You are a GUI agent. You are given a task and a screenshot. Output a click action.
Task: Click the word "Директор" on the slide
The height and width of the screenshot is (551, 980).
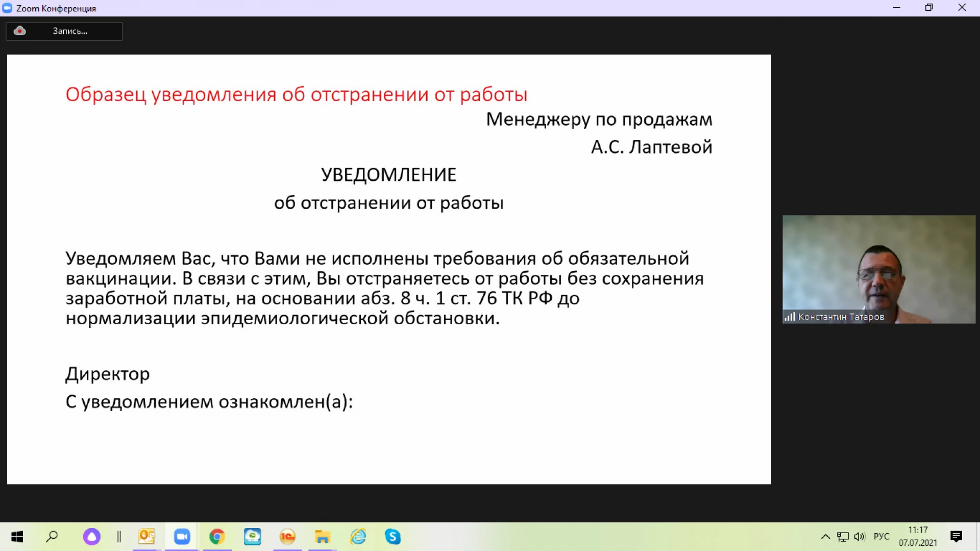point(108,374)
